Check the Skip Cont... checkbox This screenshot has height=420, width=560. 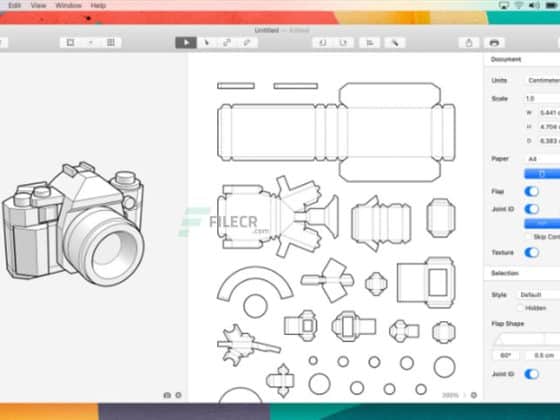click(x=528, y=237)
